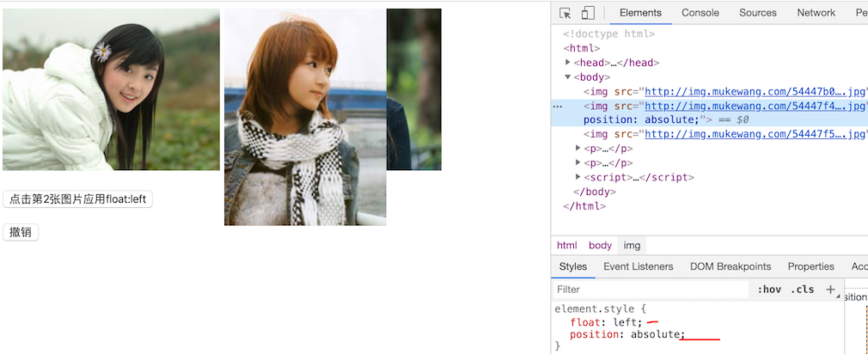Select the closing body tag line
The image size is (868, 354).
[x=595, y=192]
